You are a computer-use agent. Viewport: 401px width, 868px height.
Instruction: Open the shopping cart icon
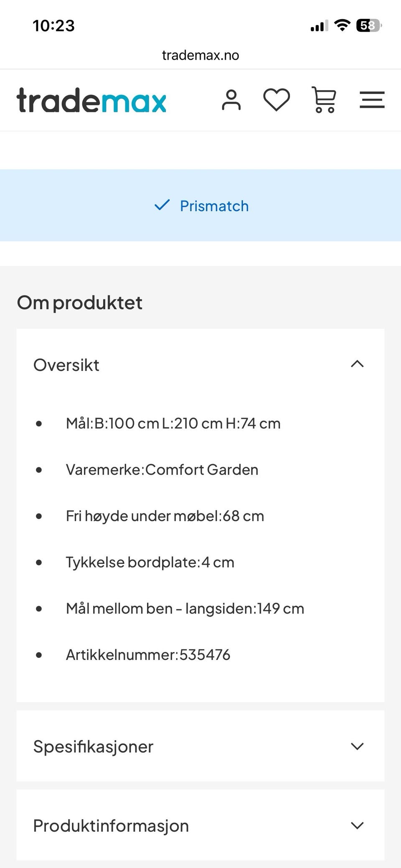pos(324,100)
